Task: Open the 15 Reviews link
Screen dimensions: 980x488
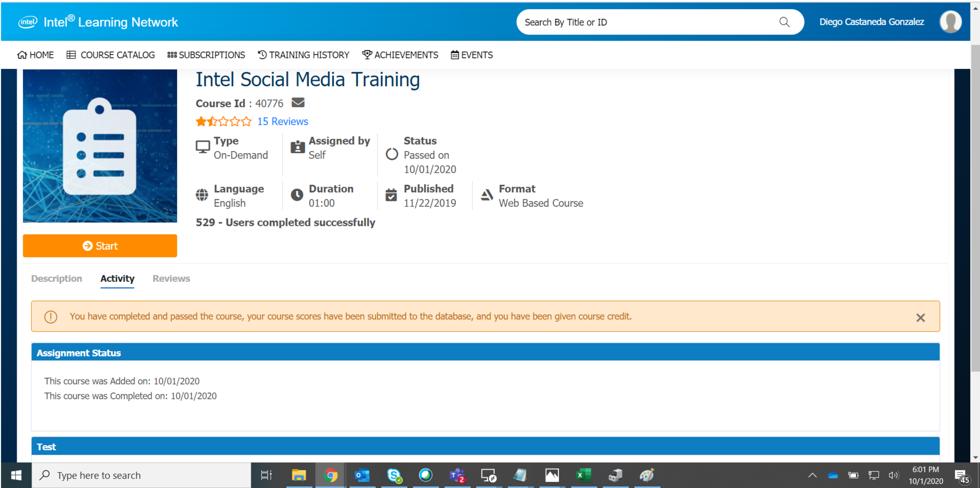Action: tap(282, 122)
